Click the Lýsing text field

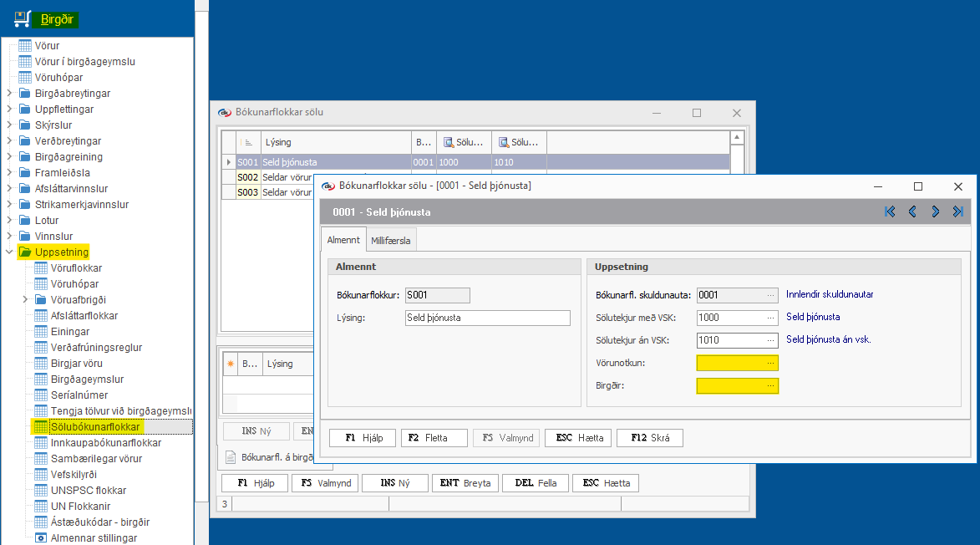(487, 318)
